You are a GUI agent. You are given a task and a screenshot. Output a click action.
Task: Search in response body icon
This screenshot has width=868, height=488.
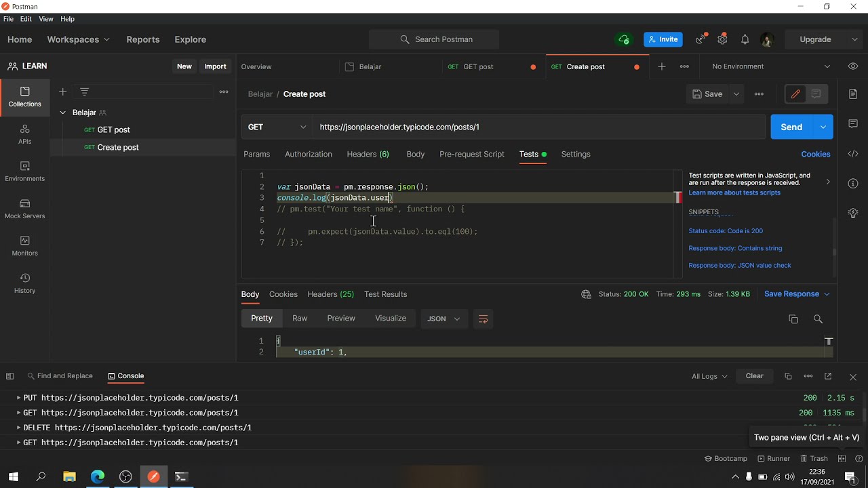point(818,319)
